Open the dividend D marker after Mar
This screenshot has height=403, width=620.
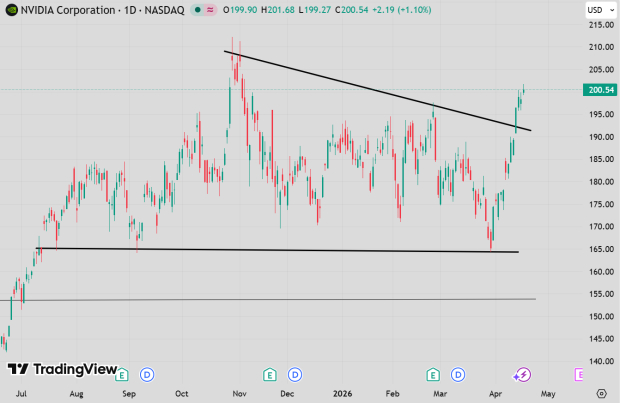(458, 375)
